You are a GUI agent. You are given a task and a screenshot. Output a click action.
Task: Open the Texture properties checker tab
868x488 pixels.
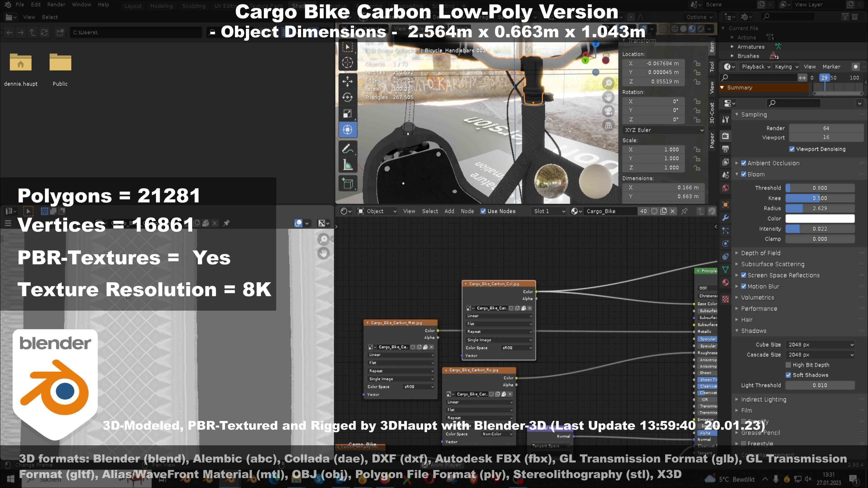coord(725,299)
